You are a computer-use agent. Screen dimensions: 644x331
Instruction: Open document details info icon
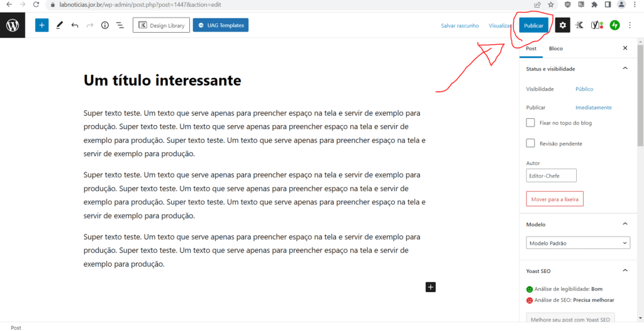click(104, 26)
